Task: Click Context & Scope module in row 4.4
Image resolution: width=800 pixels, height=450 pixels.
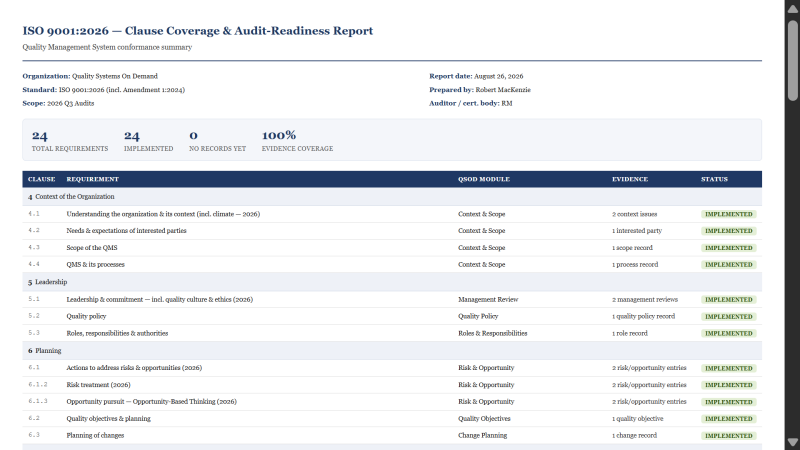Action: [482, 265]
